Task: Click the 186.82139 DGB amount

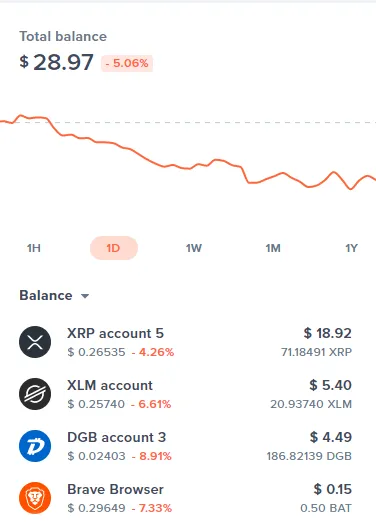Action: (x=309, y=456)
